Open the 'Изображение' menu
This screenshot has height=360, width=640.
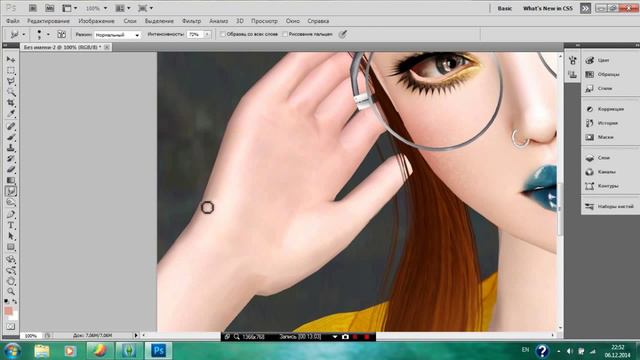click(96, 21)
